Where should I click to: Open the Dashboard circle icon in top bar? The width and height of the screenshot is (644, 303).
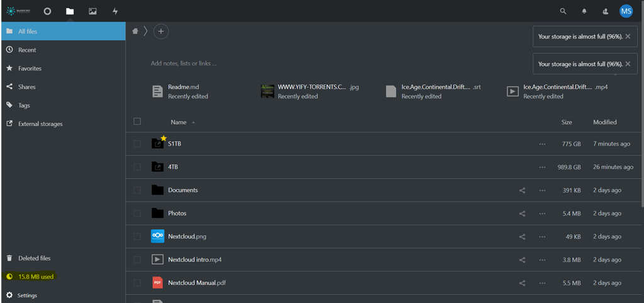[x=47, y=11]
